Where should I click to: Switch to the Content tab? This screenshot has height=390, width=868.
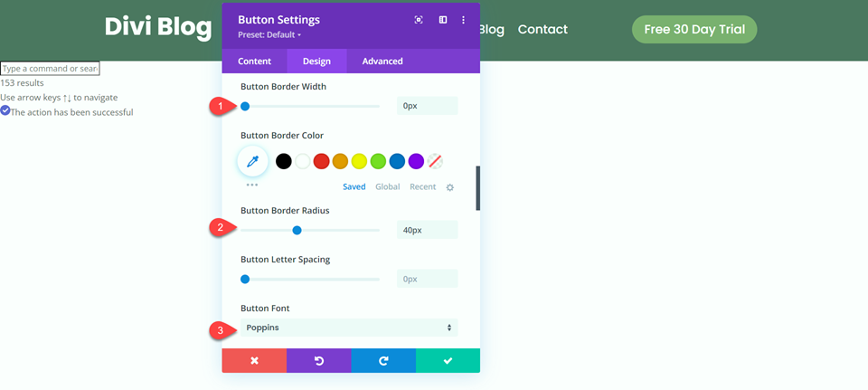[255, 61]
